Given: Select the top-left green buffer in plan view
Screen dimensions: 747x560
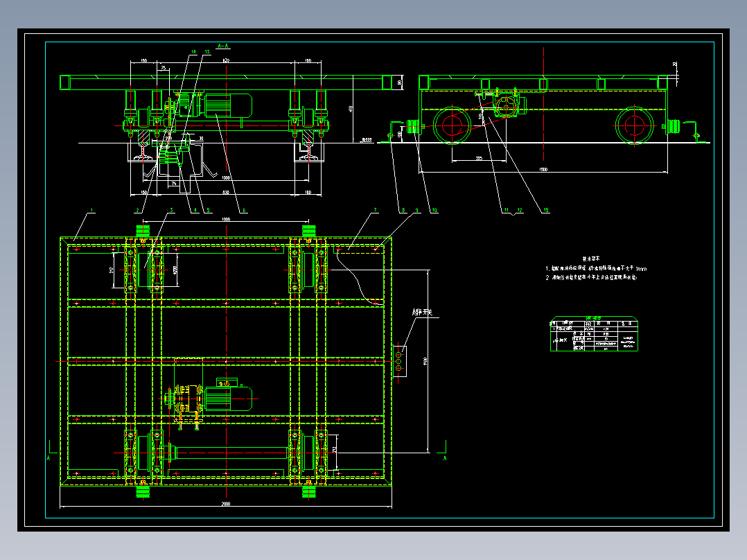Looking at the screenshot, I should point(143,231).
